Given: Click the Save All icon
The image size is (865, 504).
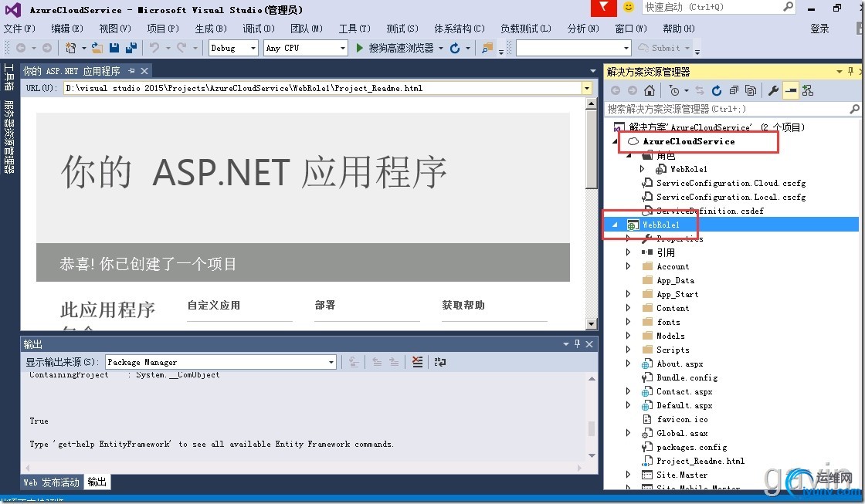Looking at the screenshot, I should pos(131,48).
